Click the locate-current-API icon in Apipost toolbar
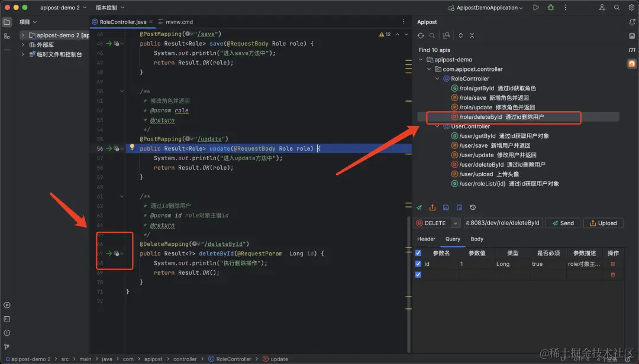The width and height of the screenshot is (639, 364). pyautogui.click(x=447, y=35)
